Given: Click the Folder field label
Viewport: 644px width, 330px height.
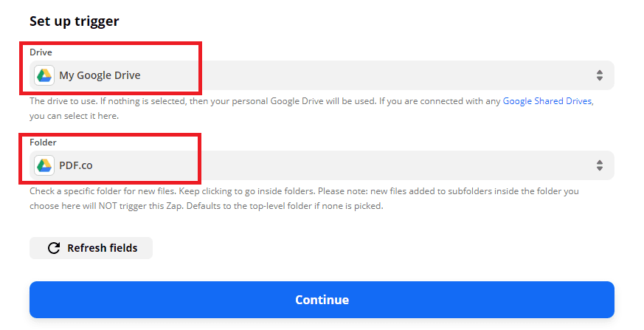Looking at the screenshot, I should click(43, 142).
